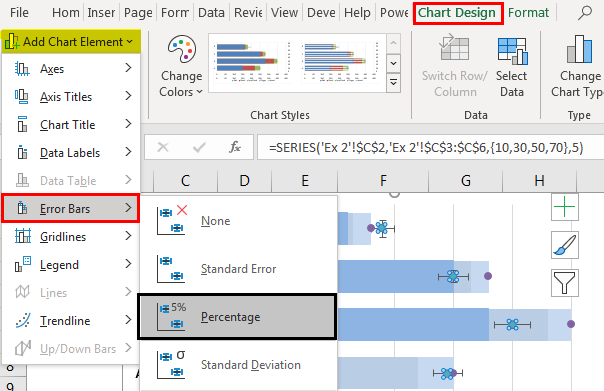This screenshot has height=391, width=604.
Task: Open the Gridlines submenu
Action: (71, 237)
